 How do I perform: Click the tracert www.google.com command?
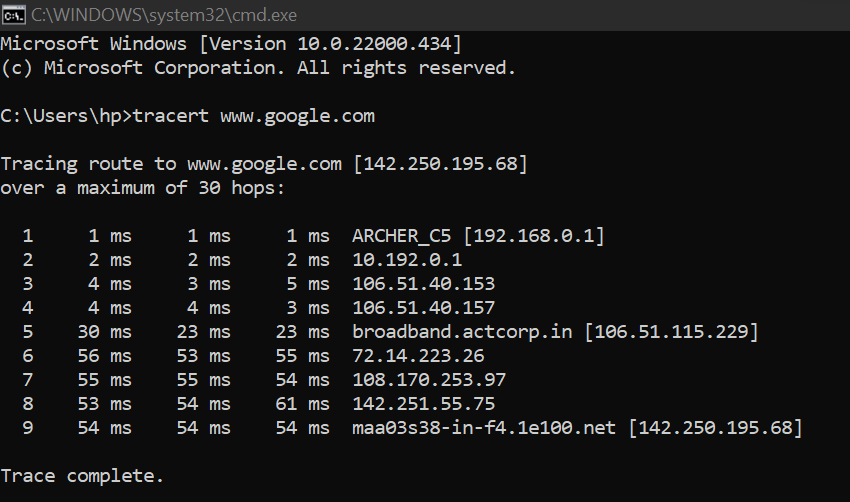(254, 116)
